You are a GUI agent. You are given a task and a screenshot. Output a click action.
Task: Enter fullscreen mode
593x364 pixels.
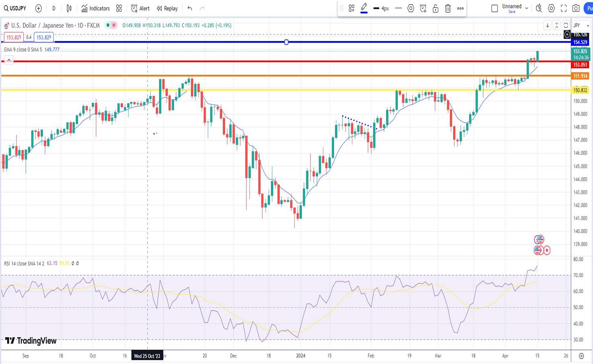click(x=564, y=8)
